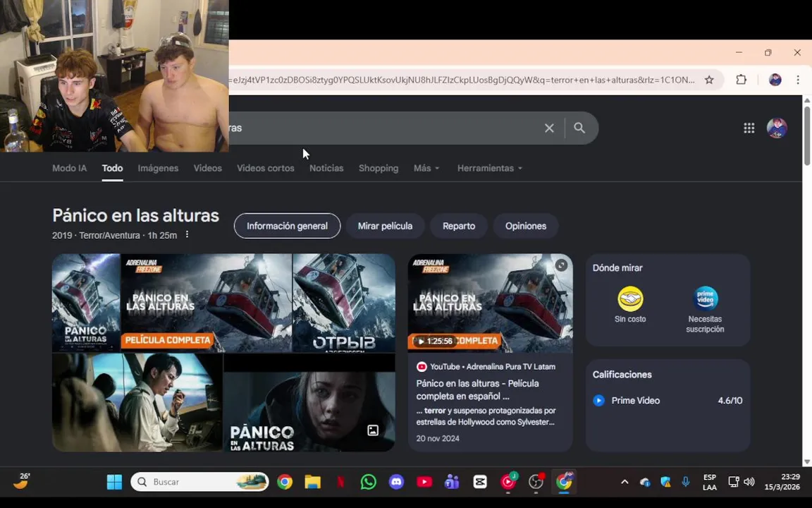Screen dimensions: 812x508
Task: Expand the Más dropdown
Action: pyautogui.click(x=426, y=168)
